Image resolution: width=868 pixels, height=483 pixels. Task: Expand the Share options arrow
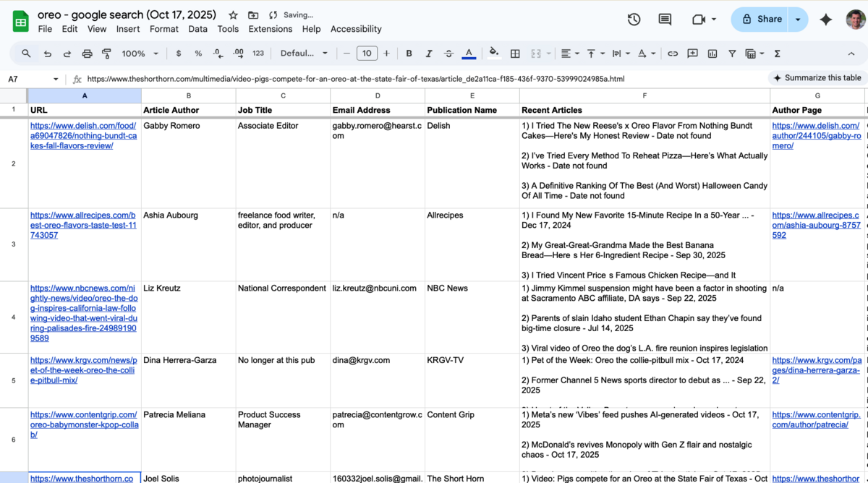coord(798,20)
